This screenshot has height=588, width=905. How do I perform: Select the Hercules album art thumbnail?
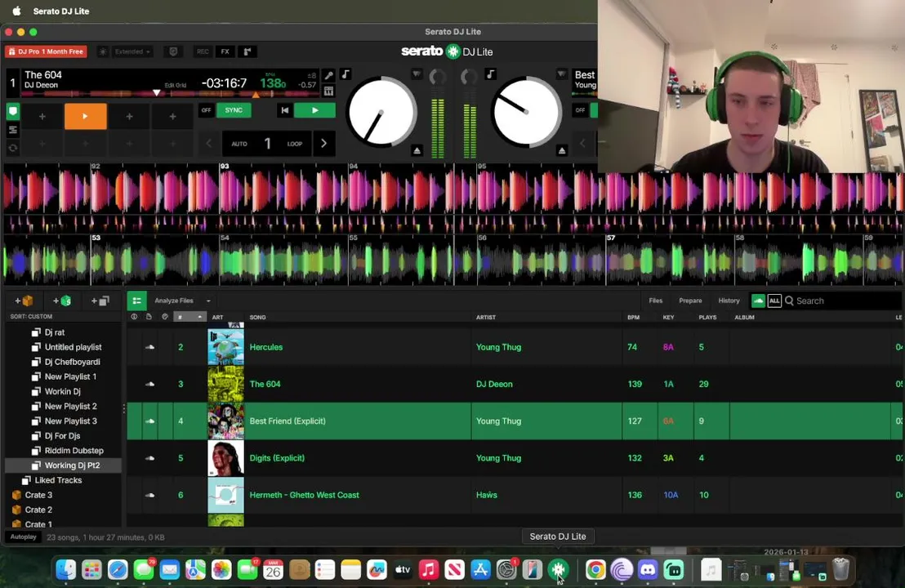point(225,347)
